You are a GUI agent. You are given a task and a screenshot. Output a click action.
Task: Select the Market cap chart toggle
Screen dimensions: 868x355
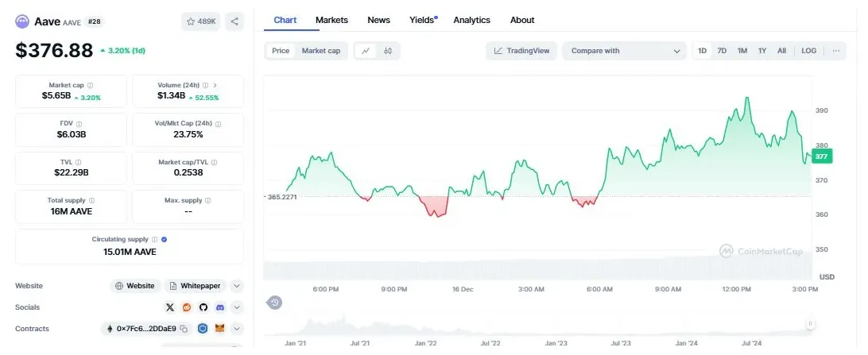coord(321,51)
